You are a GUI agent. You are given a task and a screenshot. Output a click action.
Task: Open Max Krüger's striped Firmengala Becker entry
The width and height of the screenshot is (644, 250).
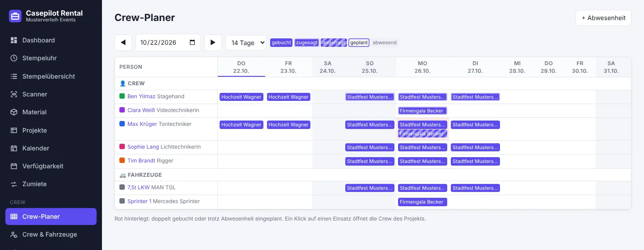pos(423,133)
